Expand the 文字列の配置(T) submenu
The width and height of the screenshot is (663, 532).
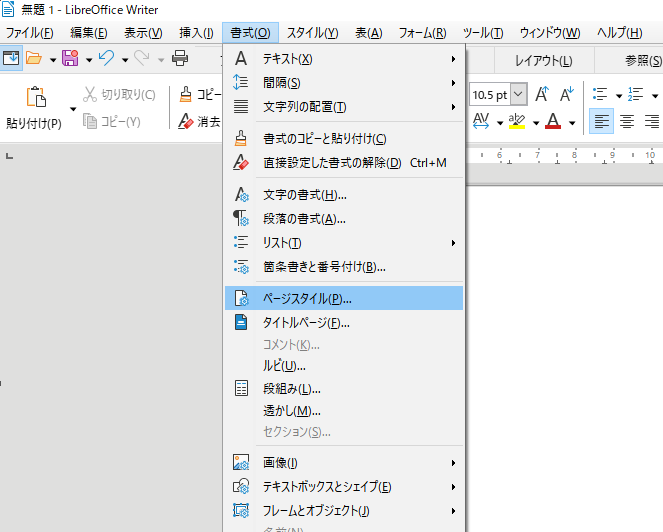pyautogui.click(x=344, y=107)
